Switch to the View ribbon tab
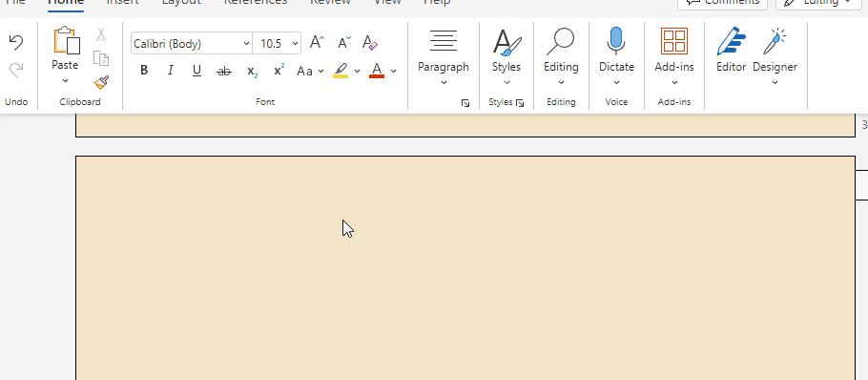 pos(387,2)
